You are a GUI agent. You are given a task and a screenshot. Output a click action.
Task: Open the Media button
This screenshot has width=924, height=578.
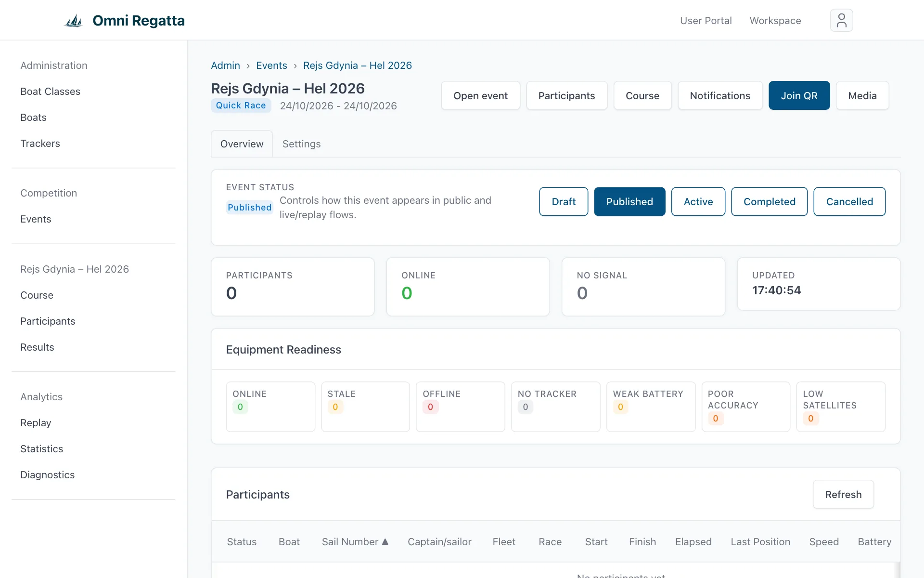coord(862,95)
